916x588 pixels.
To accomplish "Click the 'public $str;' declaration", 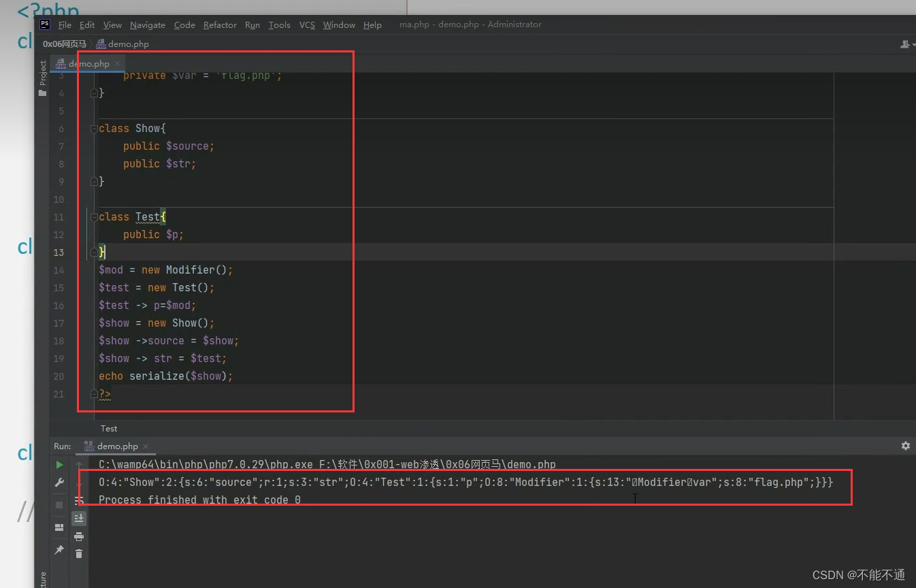I will (159, 164).
